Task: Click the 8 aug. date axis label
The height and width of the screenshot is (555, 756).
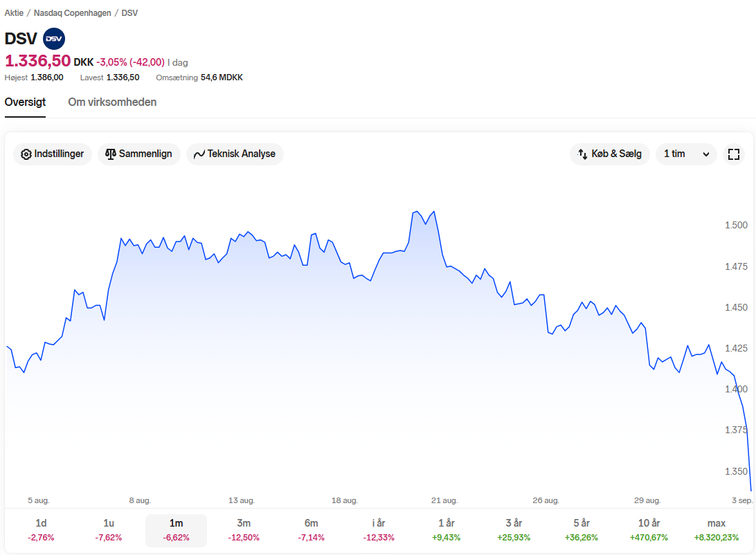Action: tap(140, 500)
